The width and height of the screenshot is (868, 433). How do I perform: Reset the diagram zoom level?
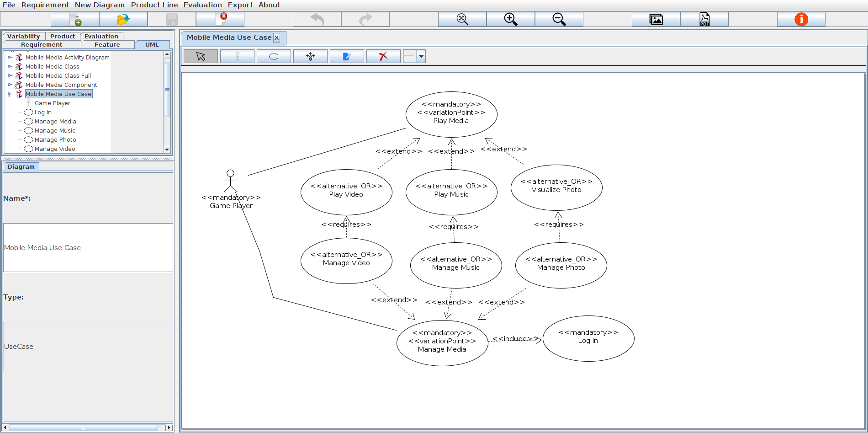tap(462, 19)
